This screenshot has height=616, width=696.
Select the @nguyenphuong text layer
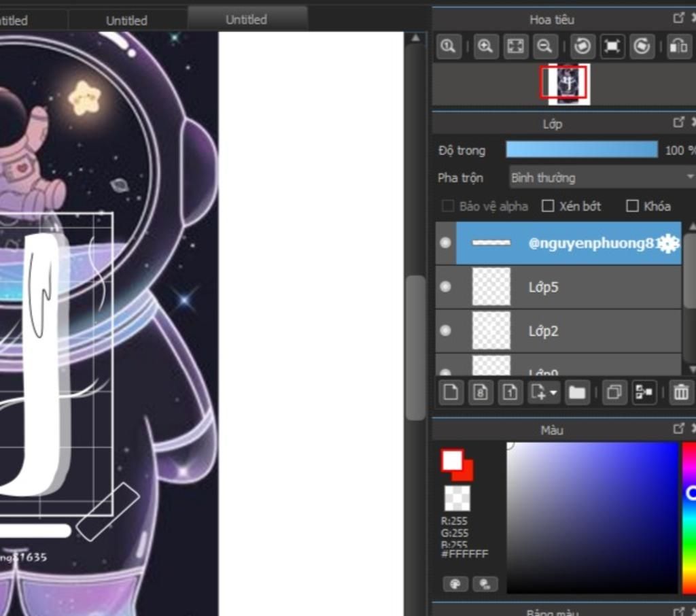coord(559,243)
